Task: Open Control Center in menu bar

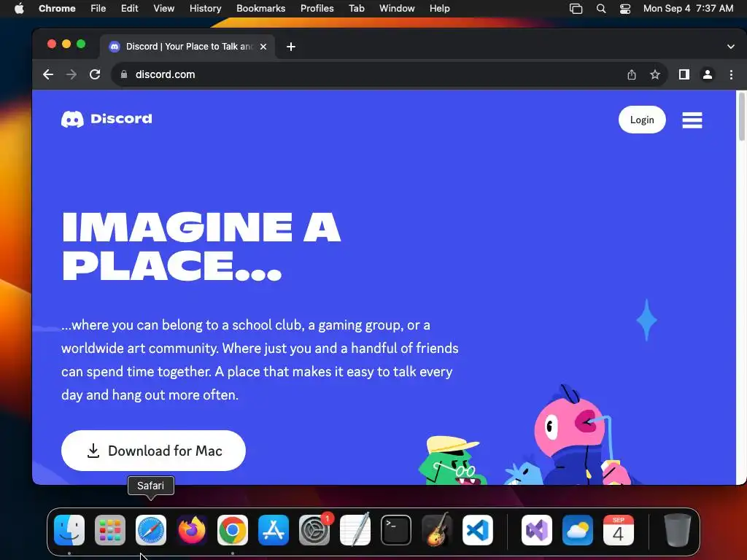Action: [x=625, y=9]
